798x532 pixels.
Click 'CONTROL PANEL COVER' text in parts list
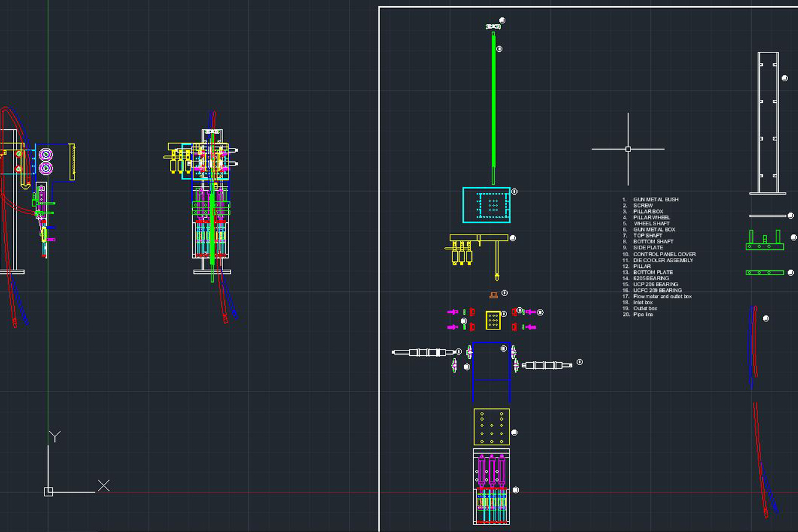click(x=664, y=254)
